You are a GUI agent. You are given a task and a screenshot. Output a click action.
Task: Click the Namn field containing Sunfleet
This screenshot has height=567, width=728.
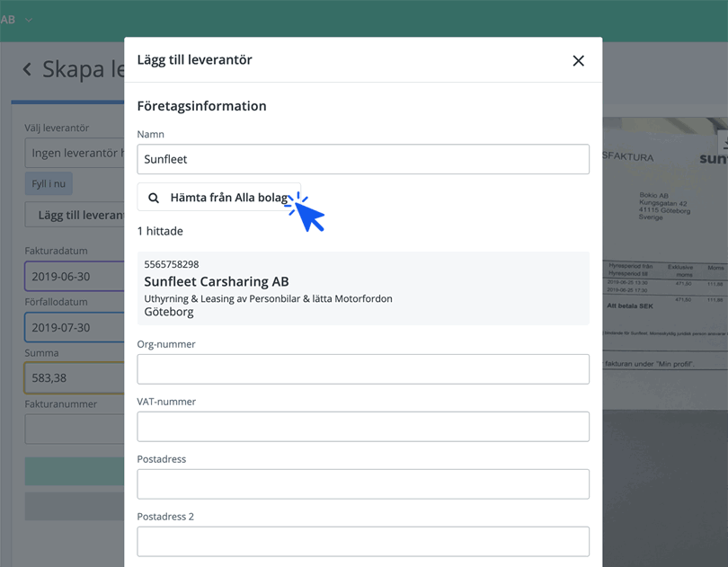pyautogui.click(x=363, y=160)
